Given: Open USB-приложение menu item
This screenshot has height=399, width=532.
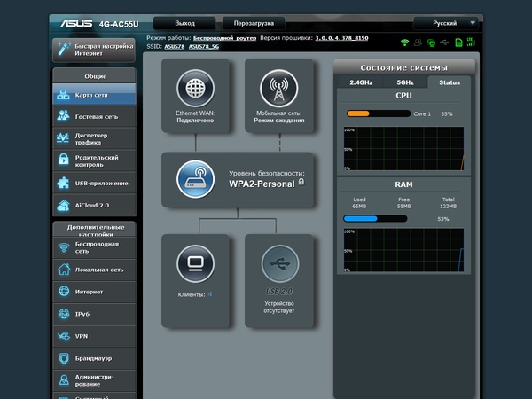Looking at the screenshot, I should click(x=94, y=184).
